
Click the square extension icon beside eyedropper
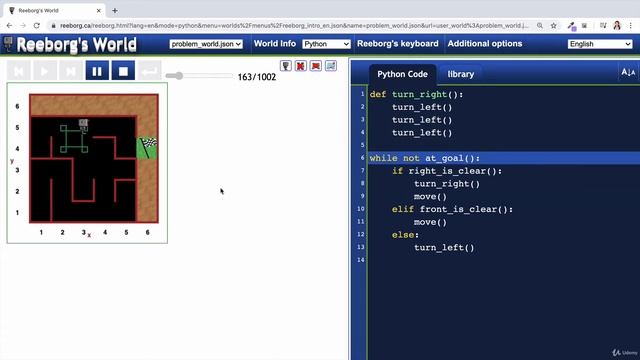(584, 25)
